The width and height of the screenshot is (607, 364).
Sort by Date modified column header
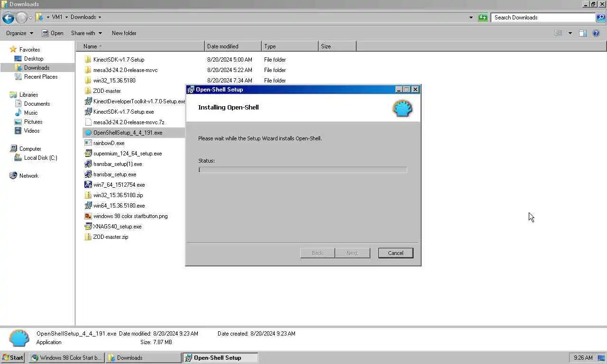(x=233, y=46)
